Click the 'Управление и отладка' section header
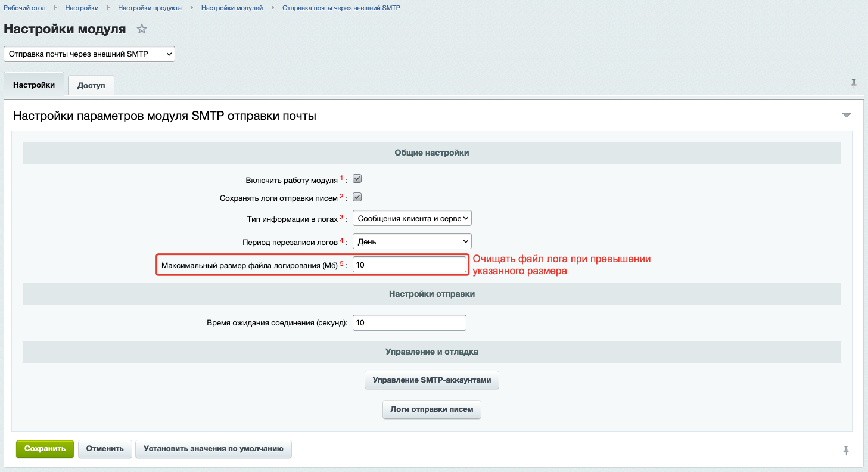The image size is (868, 472). [432, 352]
